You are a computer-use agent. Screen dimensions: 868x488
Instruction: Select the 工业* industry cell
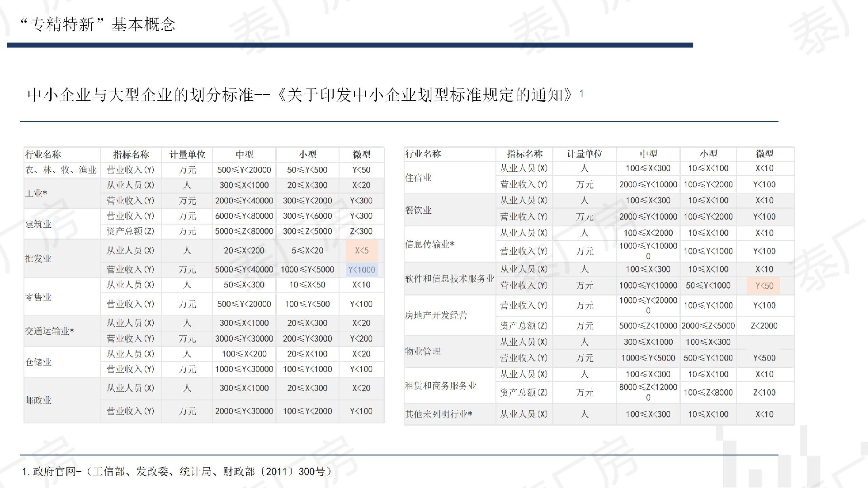(61, 193)
